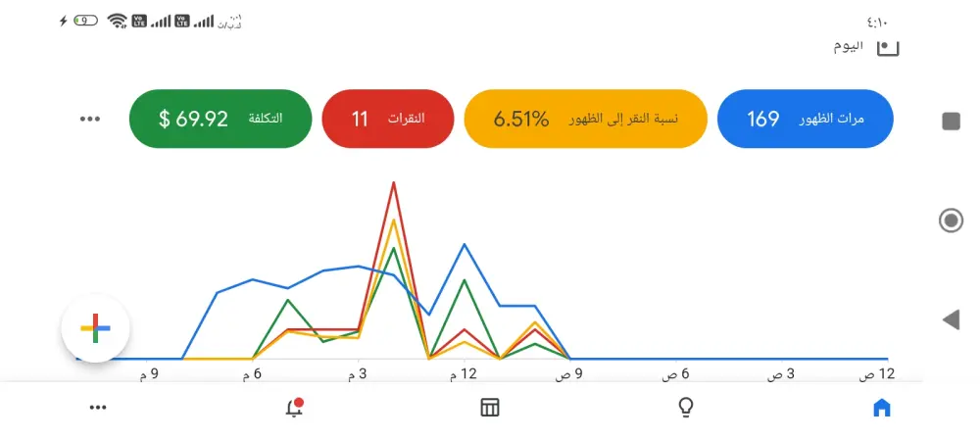Click the red line's peak on chart
Screen dimensions: 980x441
point(393,182)
